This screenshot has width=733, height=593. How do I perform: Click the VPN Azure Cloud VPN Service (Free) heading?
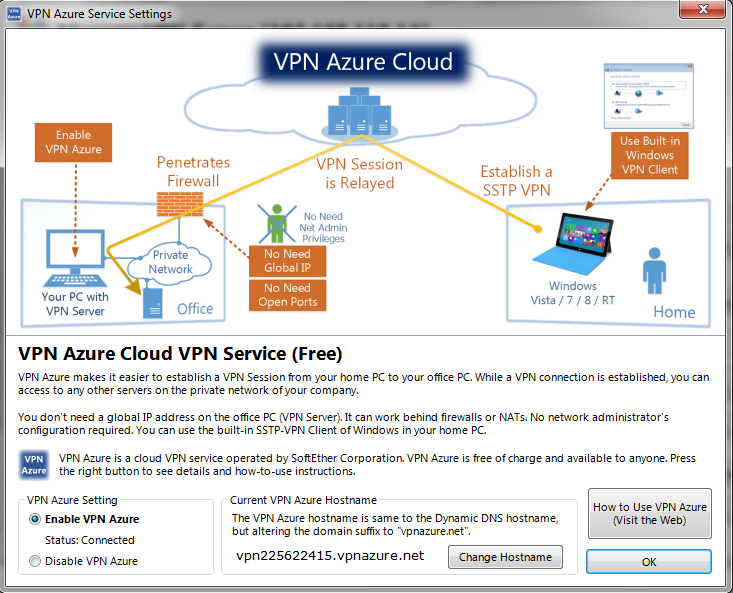point(180,354)
